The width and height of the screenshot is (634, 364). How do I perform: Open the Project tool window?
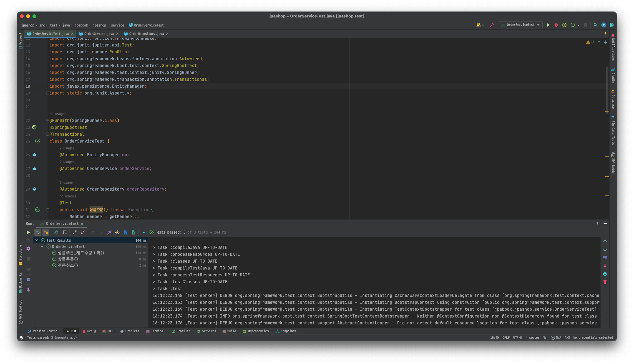click(21, 41)
